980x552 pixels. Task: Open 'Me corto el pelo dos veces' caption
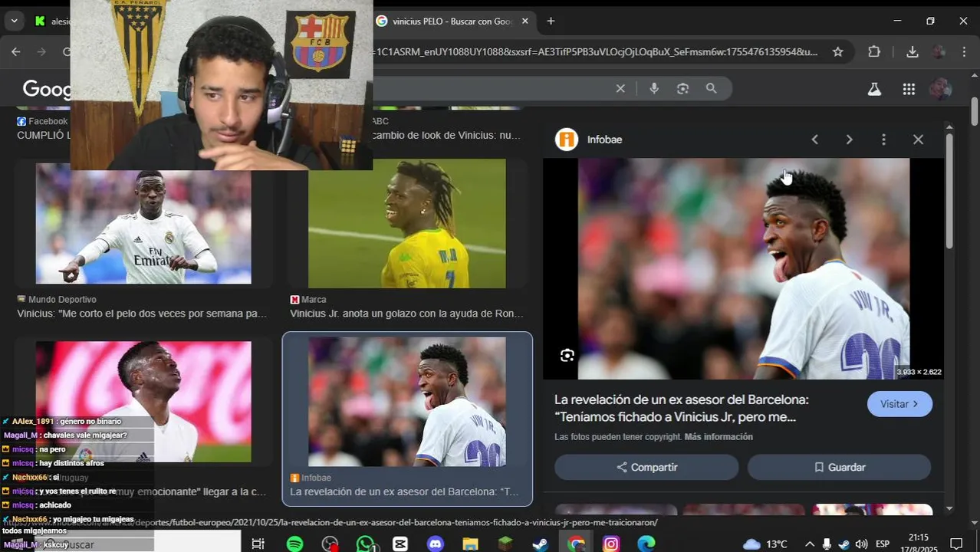(x=142, y=314)
